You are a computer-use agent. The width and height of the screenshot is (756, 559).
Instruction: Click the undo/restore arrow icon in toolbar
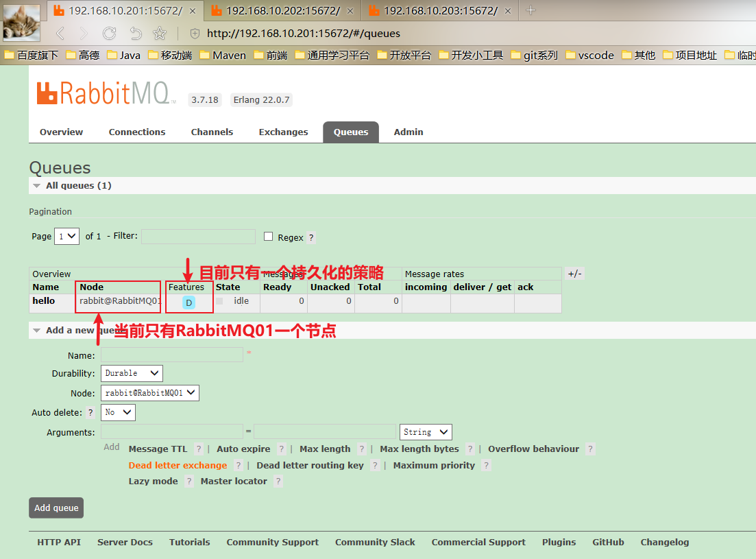tap(136, 34)
